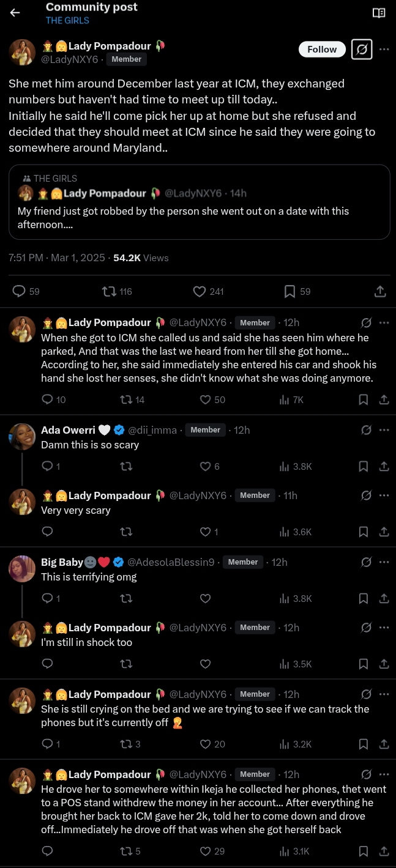Open more options on the main post
Viewport: 396px width, 868px height.
click(x=384, y=50)
